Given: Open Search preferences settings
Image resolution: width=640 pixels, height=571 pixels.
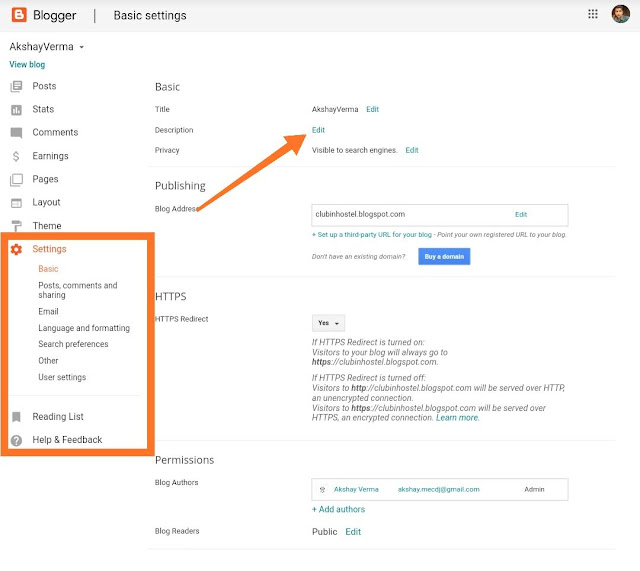Looking at the screenshot, I should (73, 344).
